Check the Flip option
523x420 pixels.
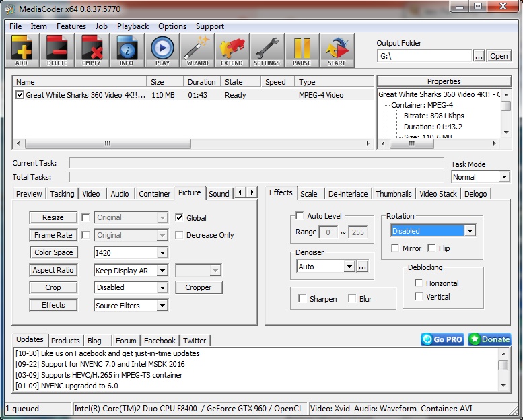tap(431, 248)
